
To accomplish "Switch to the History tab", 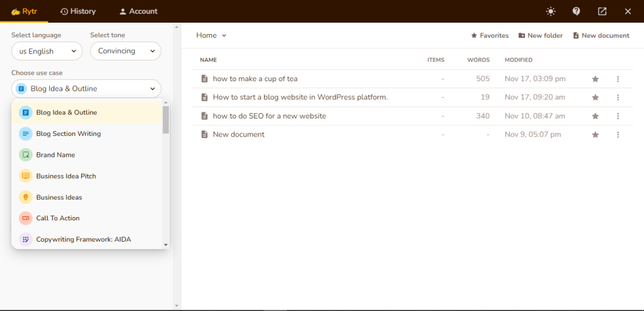I will coord(78,11).
